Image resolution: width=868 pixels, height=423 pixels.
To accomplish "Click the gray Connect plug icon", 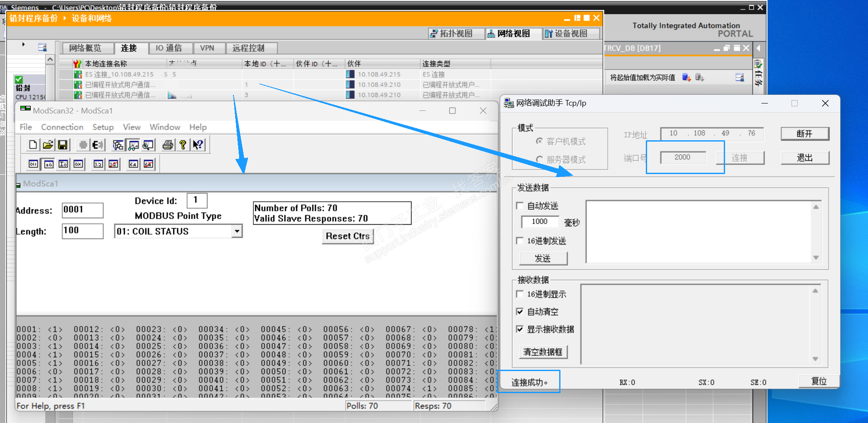I will coord(83,145).
